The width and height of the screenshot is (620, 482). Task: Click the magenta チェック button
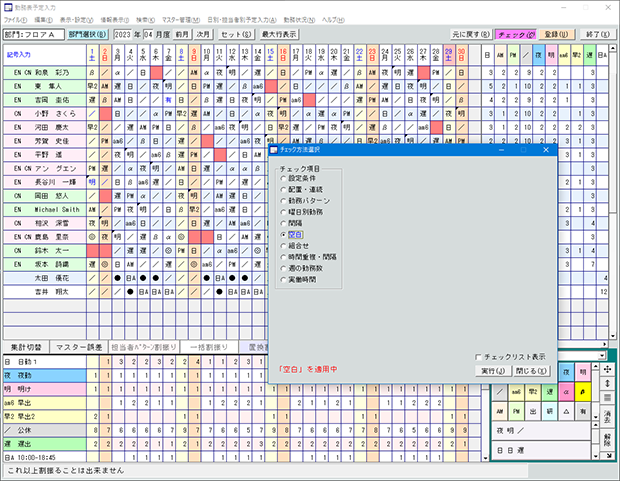coord(516,34)
